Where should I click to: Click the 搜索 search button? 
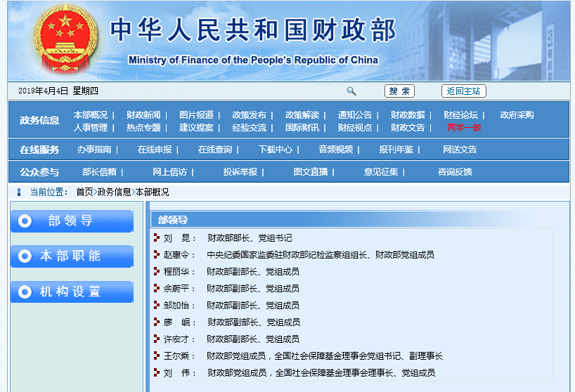(399, 91)
